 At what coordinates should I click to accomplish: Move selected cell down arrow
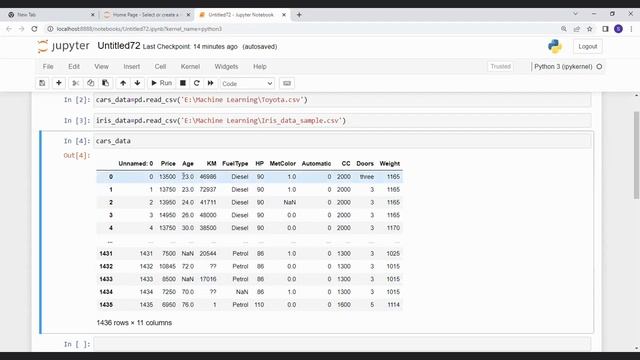click(138, 83)
